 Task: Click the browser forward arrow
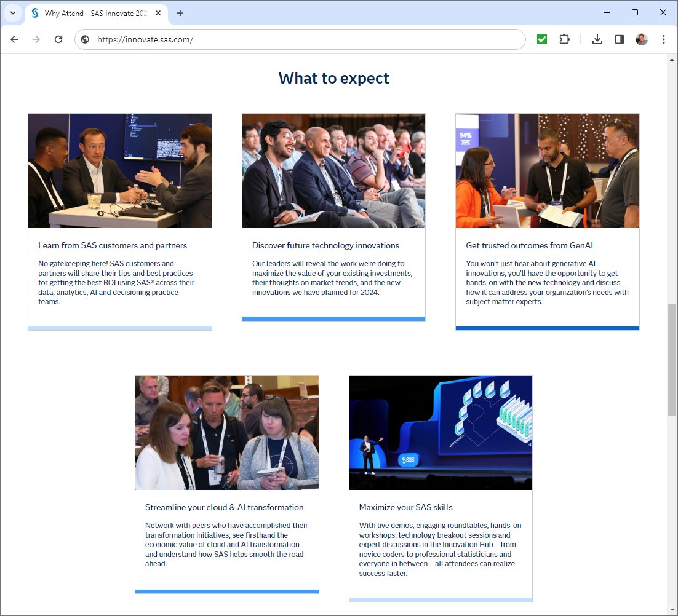(x=36, y=39)
